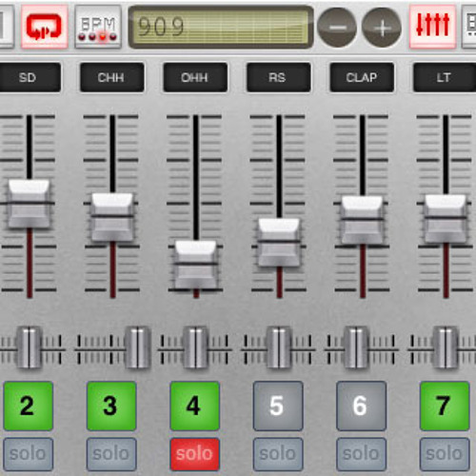The image size is (476, 476).
Task: Solo the CLAP channel 6
Action: tap(362, 454)
